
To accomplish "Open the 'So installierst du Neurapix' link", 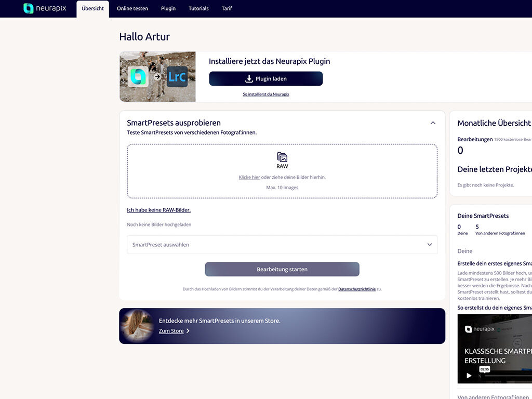I will (x=266, y=94).
